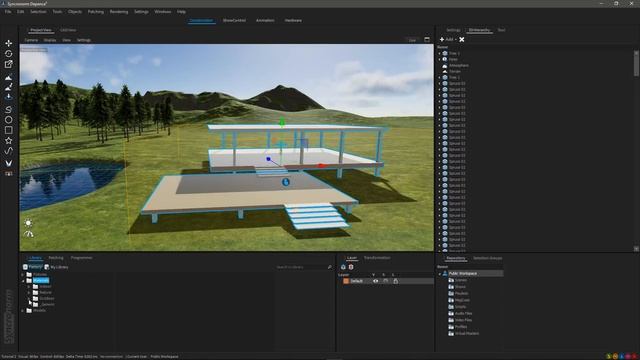Select the Scale/edit tool with arrow square icon
The width and height of the screenshot is (640, 360).
pyautogui.click(x=9, y=64)
